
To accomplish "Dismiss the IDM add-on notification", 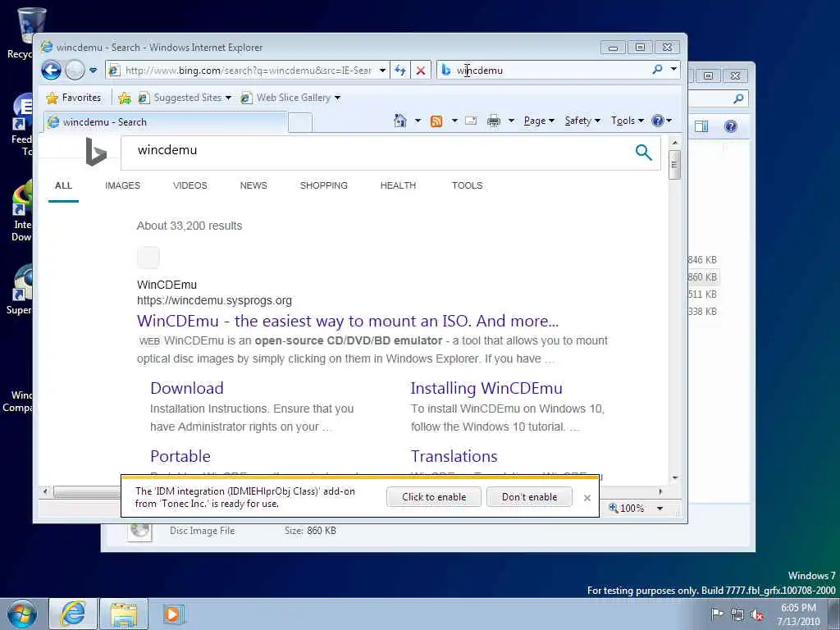I will point(587,498).
